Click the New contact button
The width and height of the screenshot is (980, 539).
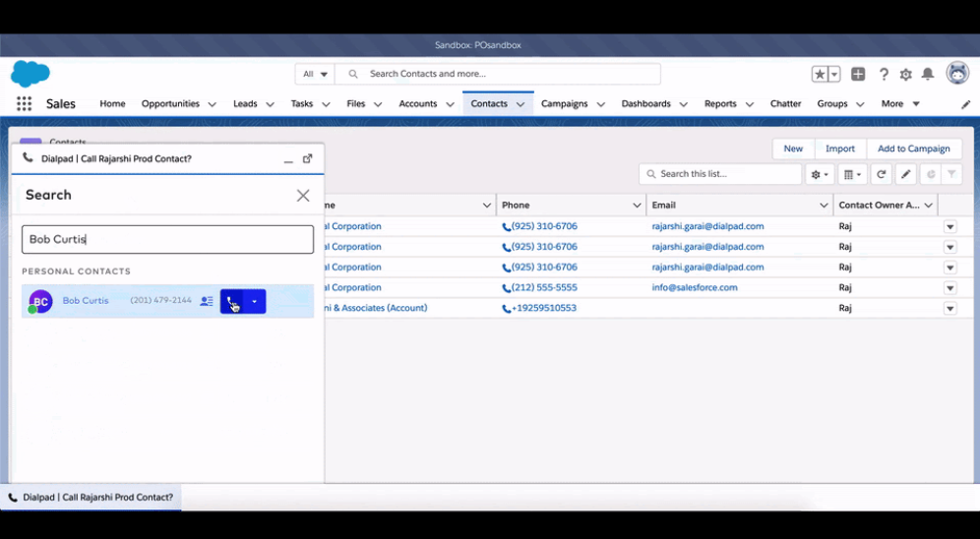pos(793,149)
